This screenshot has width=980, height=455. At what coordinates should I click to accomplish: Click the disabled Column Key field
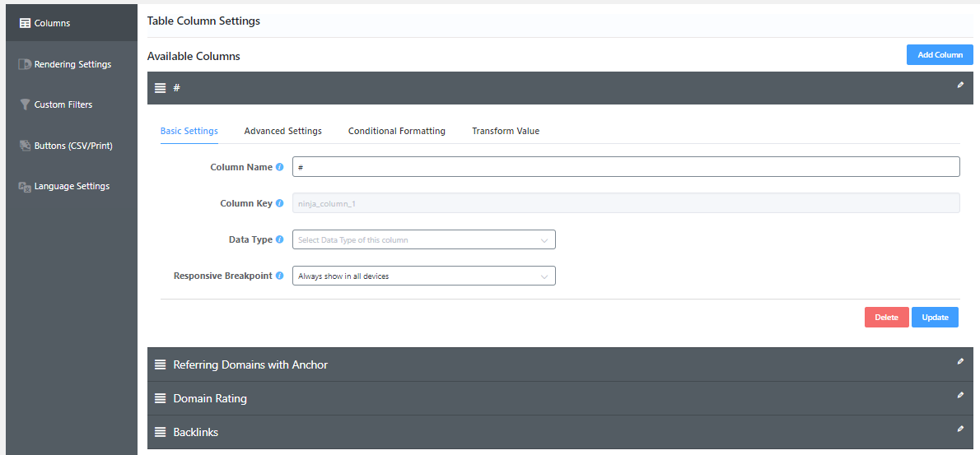(626, 203)
